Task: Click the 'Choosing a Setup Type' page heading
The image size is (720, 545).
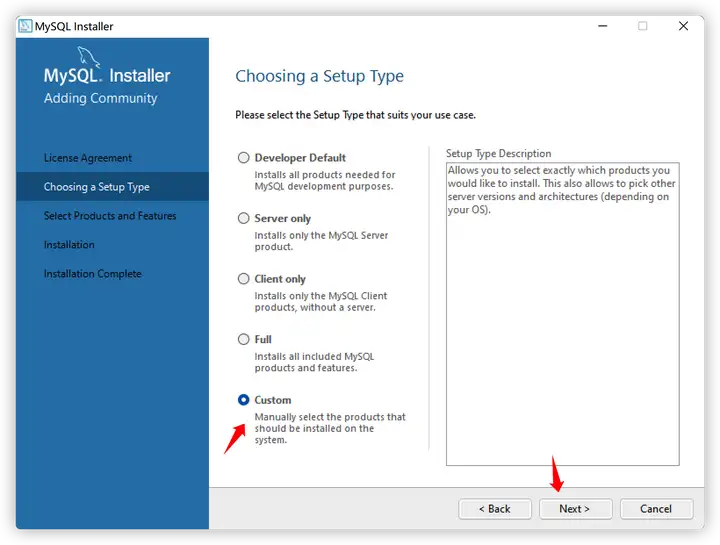Action: pos(320,76)
